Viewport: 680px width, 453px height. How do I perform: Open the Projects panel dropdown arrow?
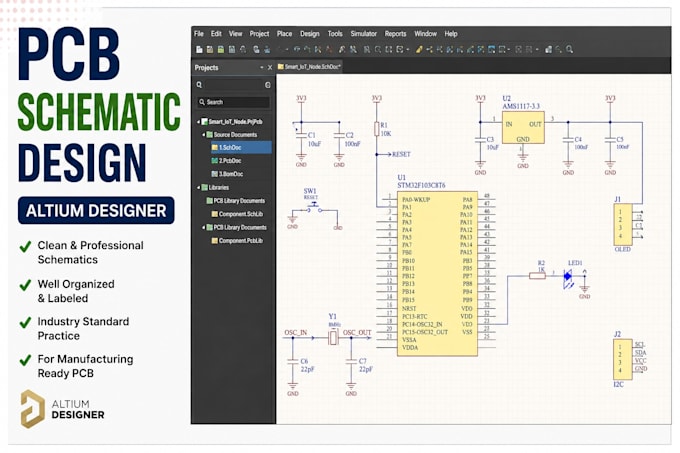262,68
